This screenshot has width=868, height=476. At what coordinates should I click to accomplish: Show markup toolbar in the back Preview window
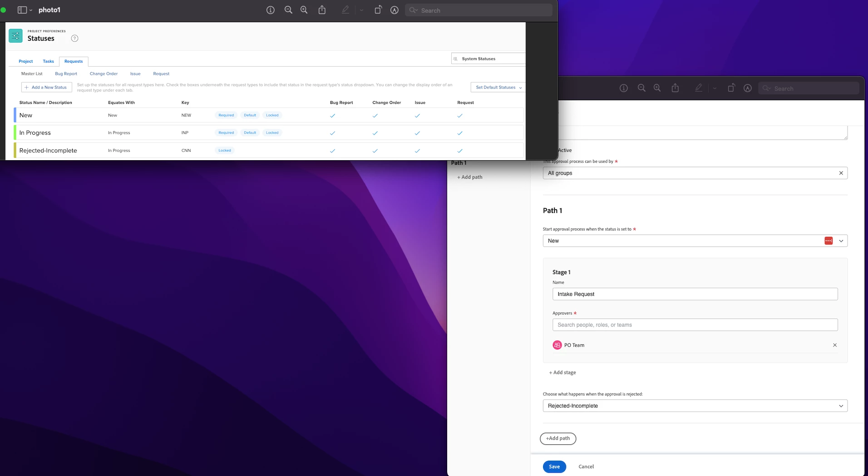point(748,88)
